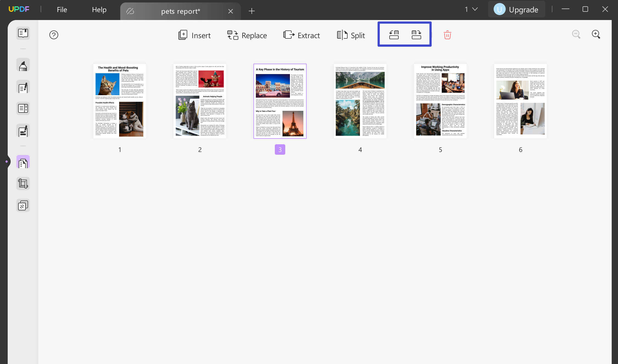Zoom out on page thumbnails
Viewport: 618px width, 364px height.
coord(576,34)
